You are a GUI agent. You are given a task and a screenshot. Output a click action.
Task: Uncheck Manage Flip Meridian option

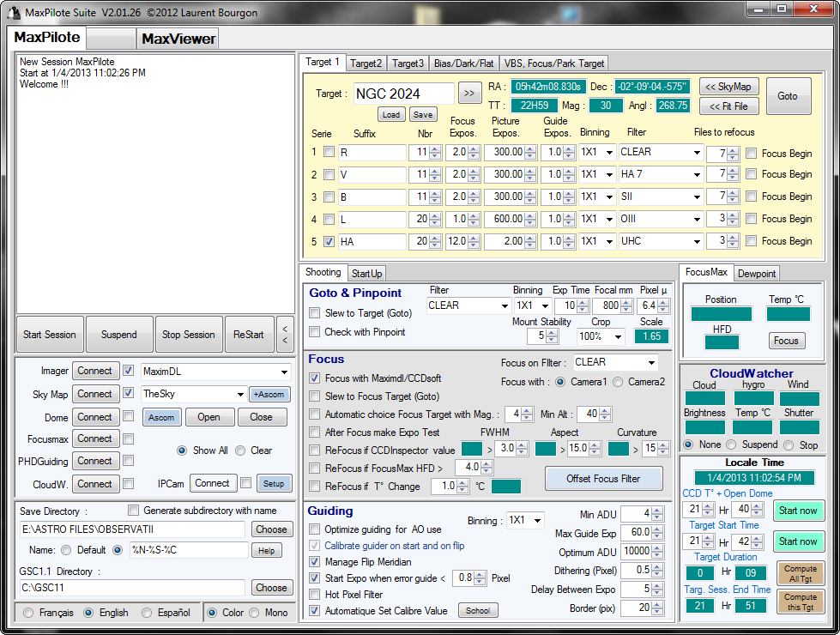[315, 561]
